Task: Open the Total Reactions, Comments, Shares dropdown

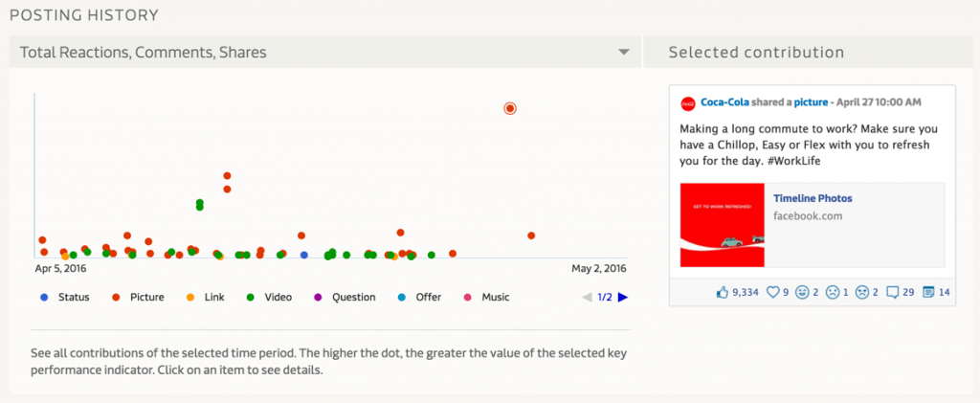Action: pyautogui.click(x=623, y=52)
